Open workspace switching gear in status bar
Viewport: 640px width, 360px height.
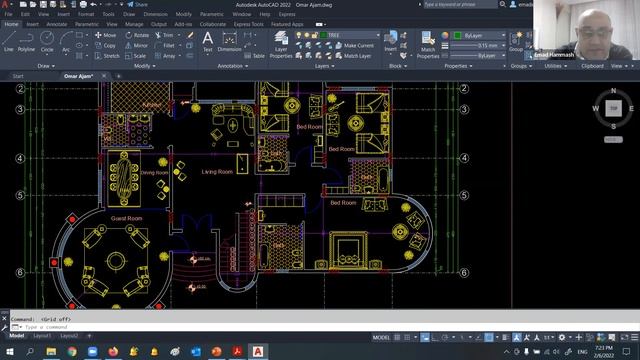pos(562,338)
